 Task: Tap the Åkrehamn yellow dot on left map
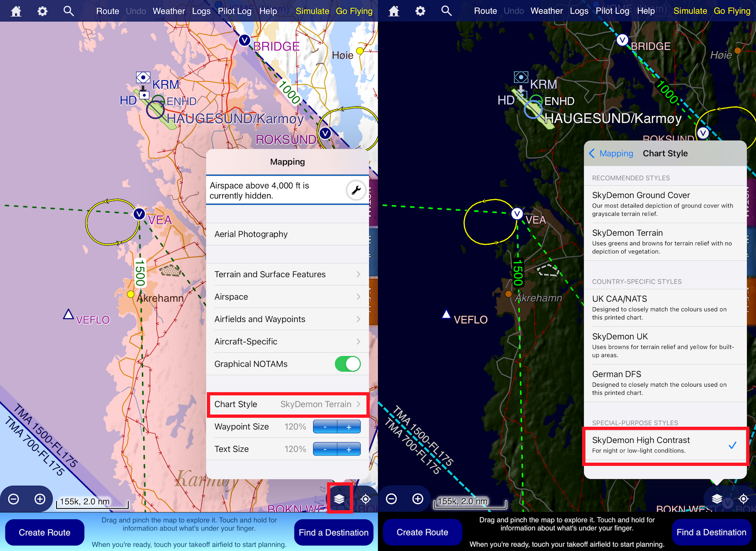[131, 294]
